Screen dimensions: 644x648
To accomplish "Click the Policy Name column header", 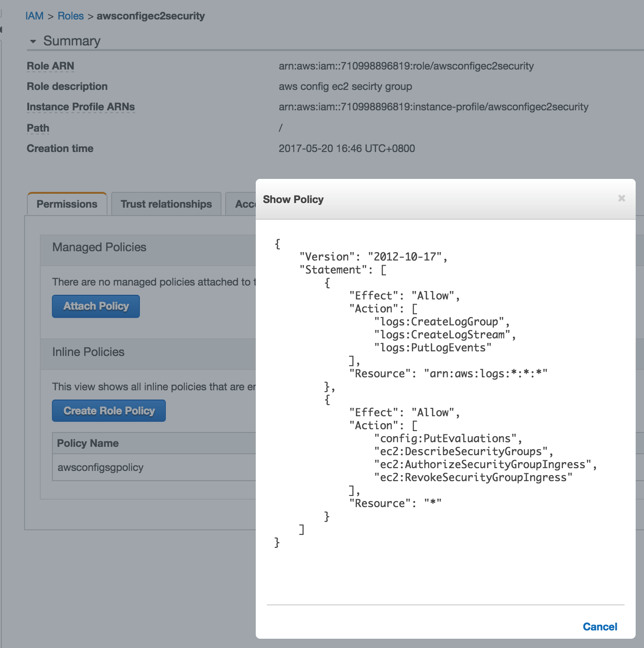I will coord(88,443).
